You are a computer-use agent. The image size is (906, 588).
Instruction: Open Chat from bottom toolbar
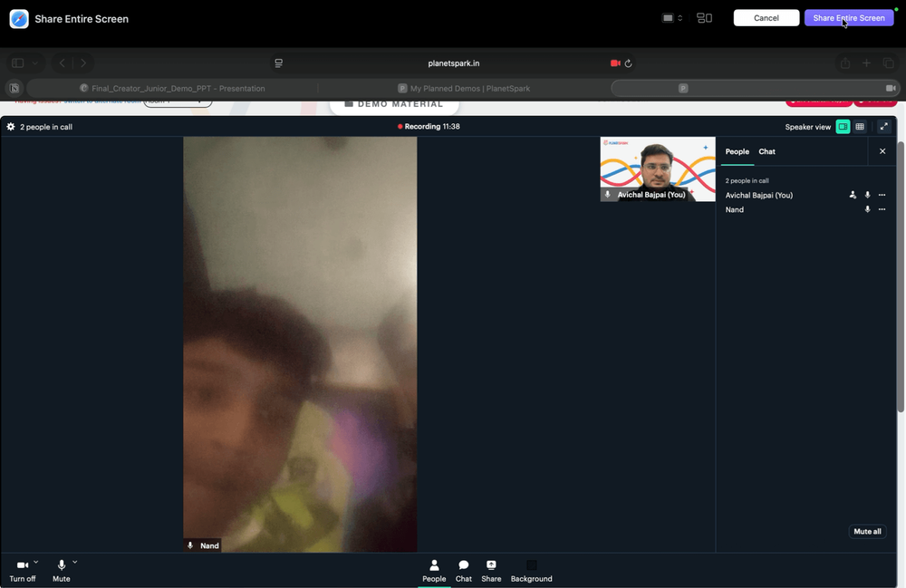(x=463, y=571)
